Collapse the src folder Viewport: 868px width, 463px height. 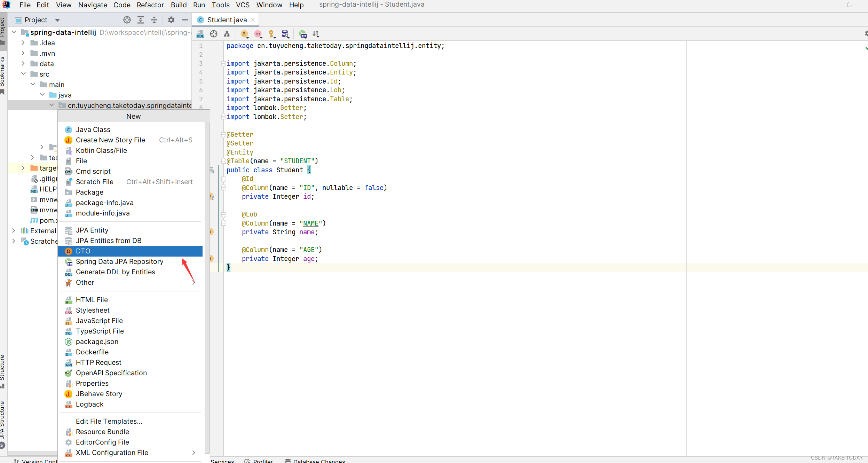click(23, 74)
